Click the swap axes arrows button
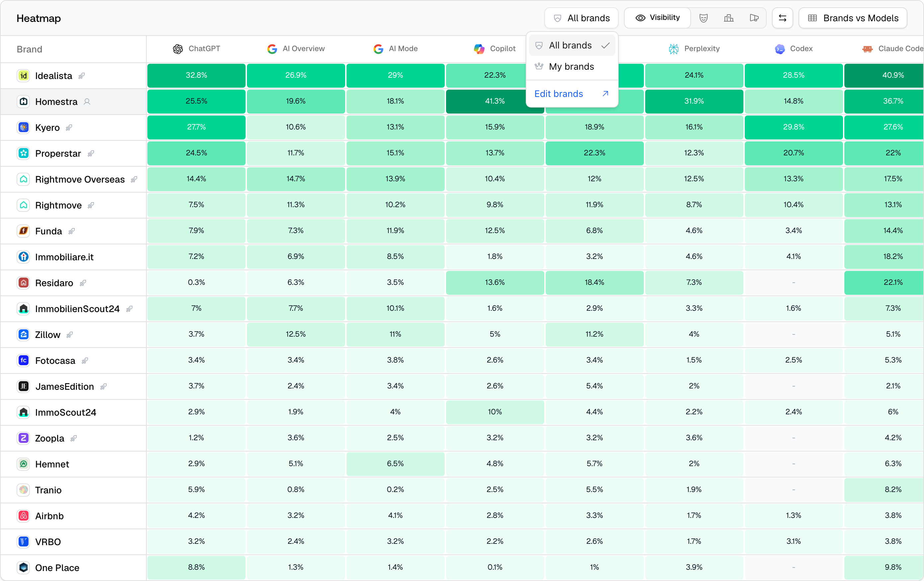 point(782,18)
